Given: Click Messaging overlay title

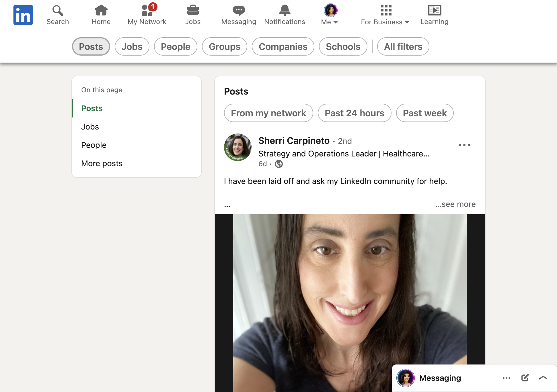Looking at the screenshot, I should [440, 378].
